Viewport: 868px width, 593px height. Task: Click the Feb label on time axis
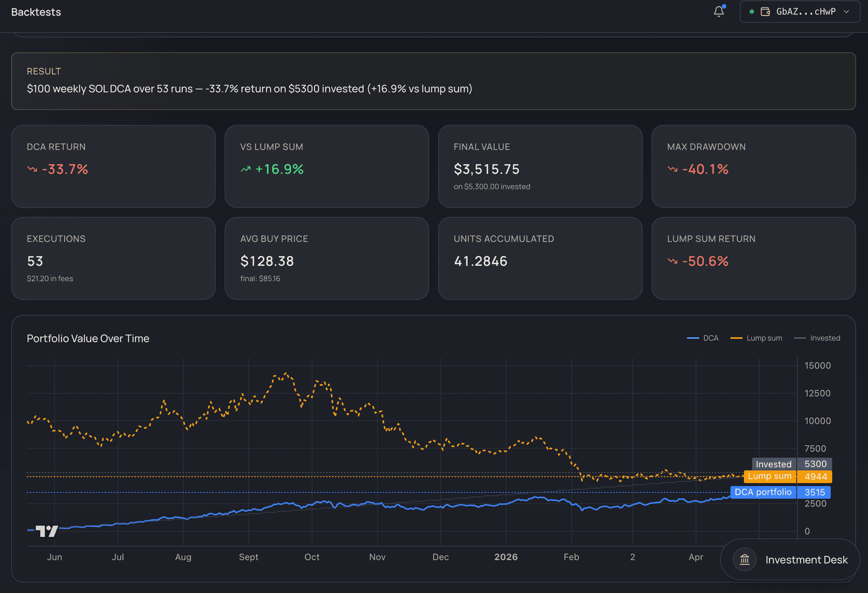pyautogui.click(x=571, y=557)
